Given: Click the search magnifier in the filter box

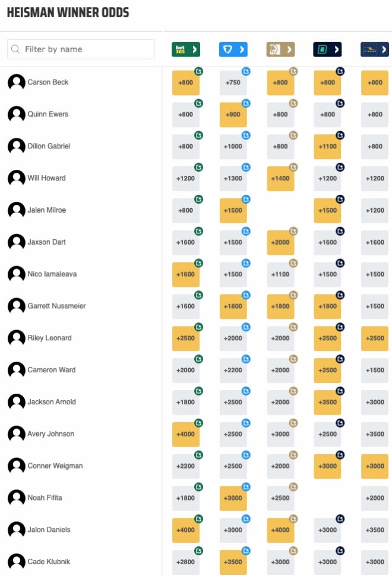Looking at the screenshot, I should tap(15, 49).
